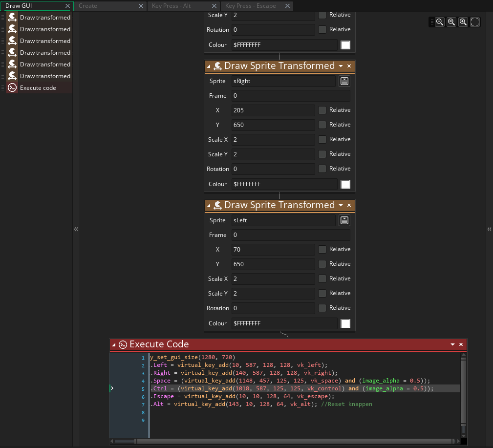Click the y_set_gui_size code line
Image resolution: width=493 pixels, height=448 pixels.
pyautogui.click(x=193, y=358)
